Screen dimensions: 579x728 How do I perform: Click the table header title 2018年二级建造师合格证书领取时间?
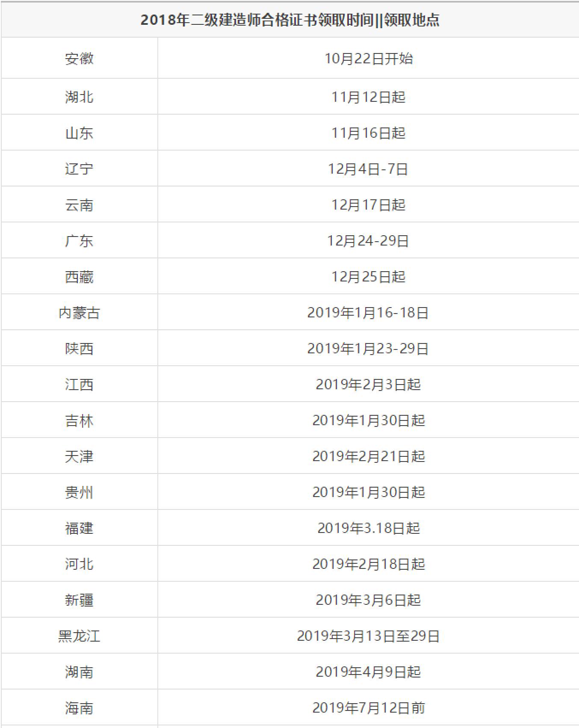257,20
